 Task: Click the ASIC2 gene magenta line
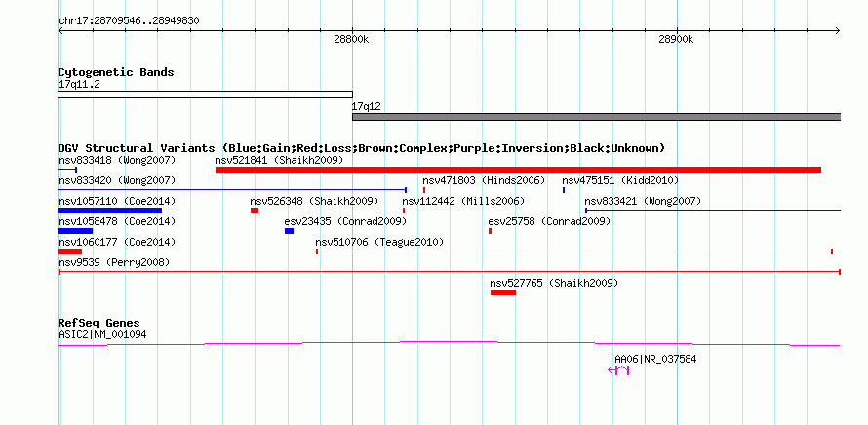[449, 344]
